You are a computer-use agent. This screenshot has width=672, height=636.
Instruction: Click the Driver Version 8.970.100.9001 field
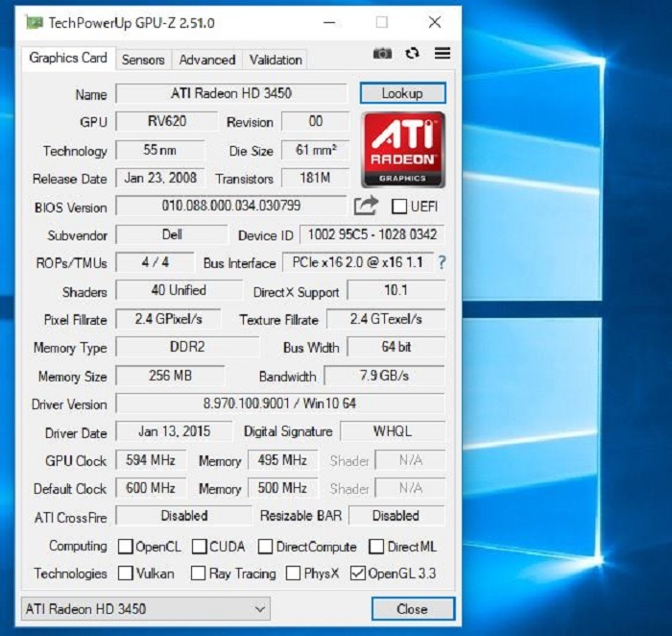click(280, 404)
